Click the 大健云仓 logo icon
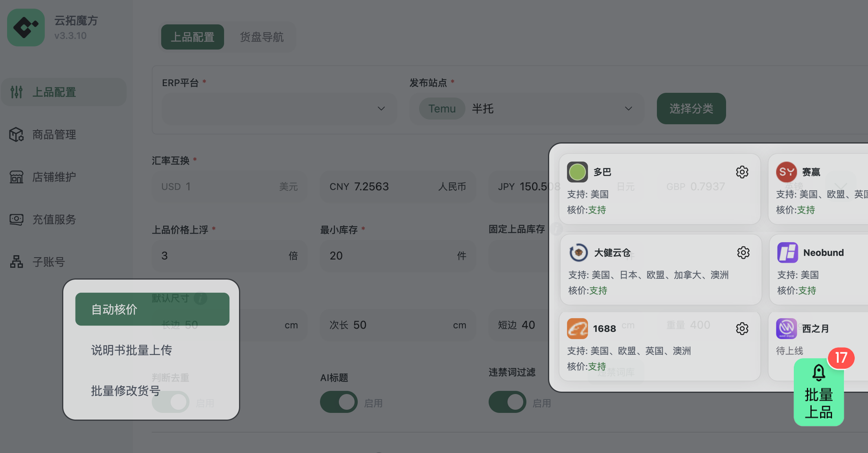Viewport: 868px width, 453px height. tap(579, 252)
